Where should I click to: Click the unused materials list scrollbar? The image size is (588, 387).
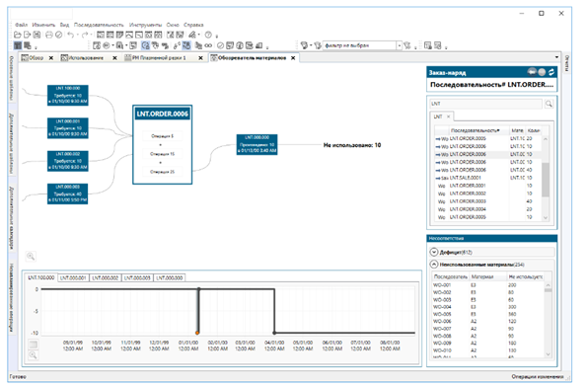(548, 320)
